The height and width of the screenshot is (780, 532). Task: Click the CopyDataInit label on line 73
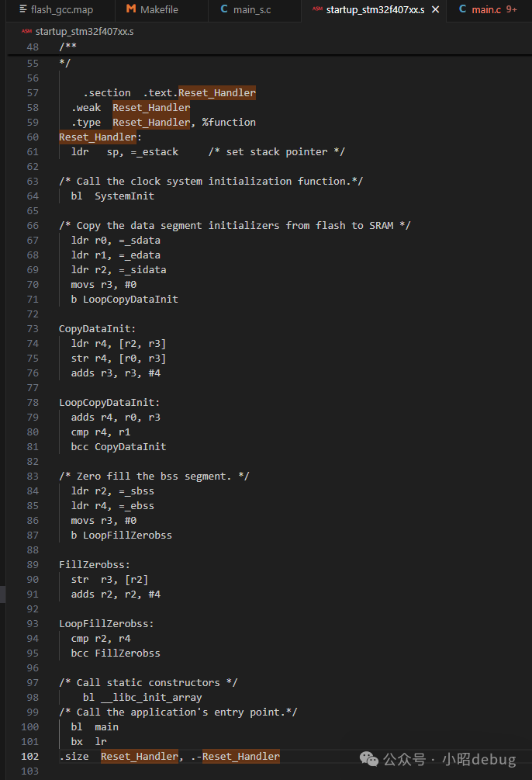click(97, 329)
